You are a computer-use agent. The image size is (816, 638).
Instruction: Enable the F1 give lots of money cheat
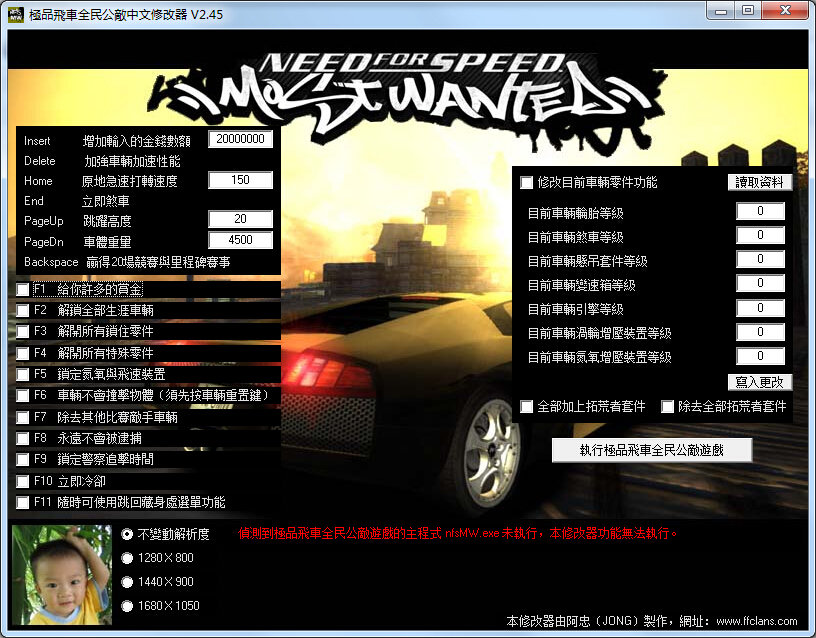[20, 288]
